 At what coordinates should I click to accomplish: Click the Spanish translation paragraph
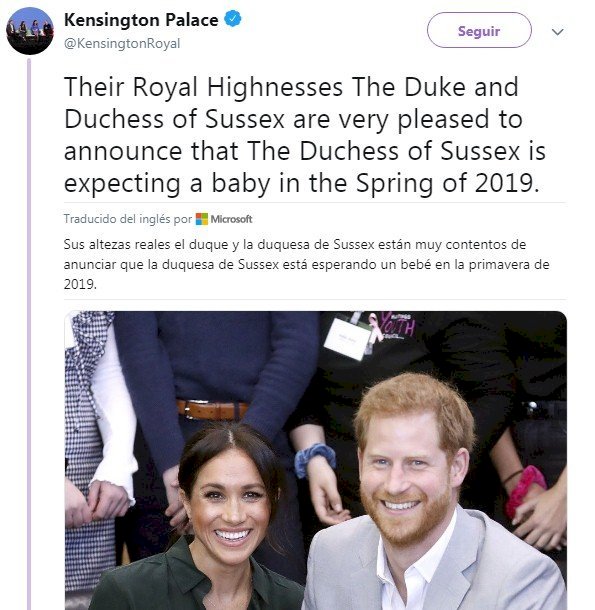coord(307,265)
